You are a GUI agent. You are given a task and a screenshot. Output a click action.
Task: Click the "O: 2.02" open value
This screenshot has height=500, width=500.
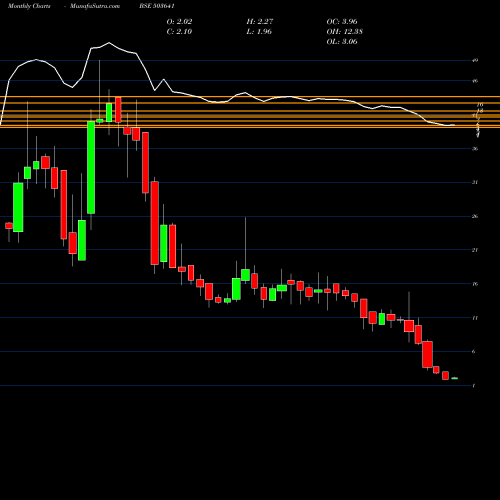point(179,21)
